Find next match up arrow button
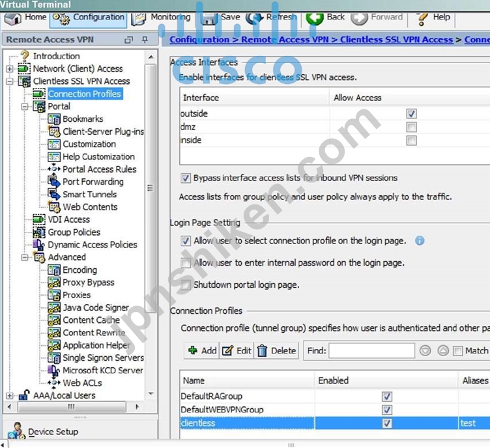Viewport: 490px width, 448px height. point(443,350)
